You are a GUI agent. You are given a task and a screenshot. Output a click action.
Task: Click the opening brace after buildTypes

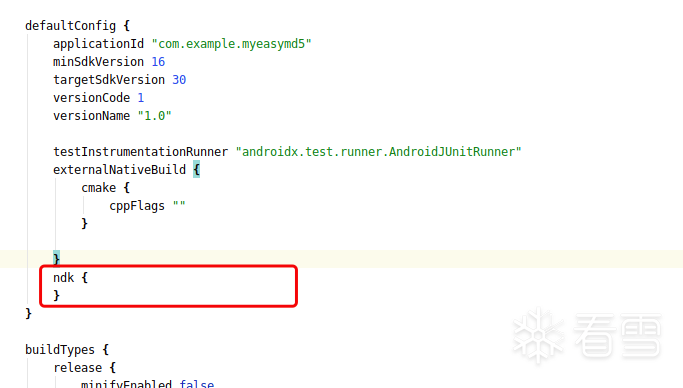[106, 350]
